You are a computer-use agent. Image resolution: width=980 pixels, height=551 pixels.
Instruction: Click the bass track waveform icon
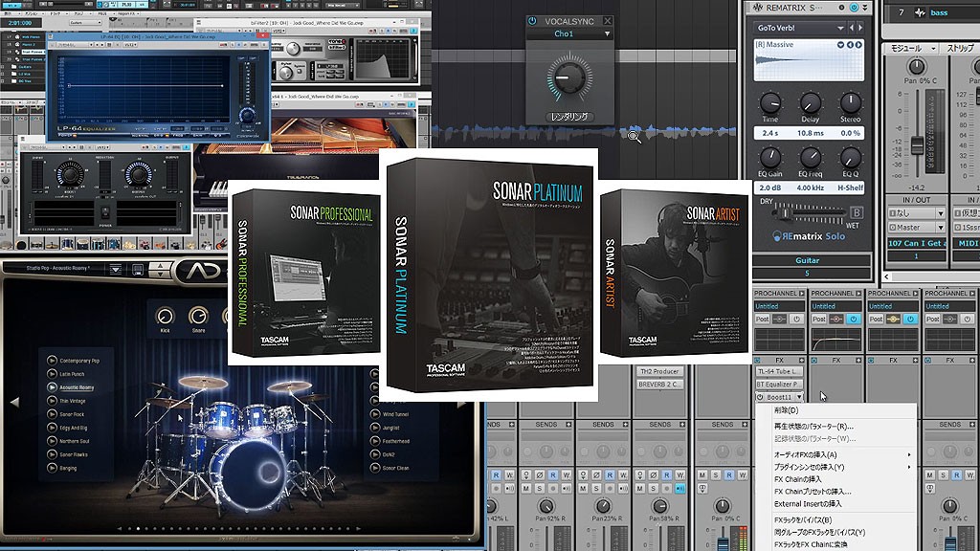pyautogui.click(x=920, y=12)
